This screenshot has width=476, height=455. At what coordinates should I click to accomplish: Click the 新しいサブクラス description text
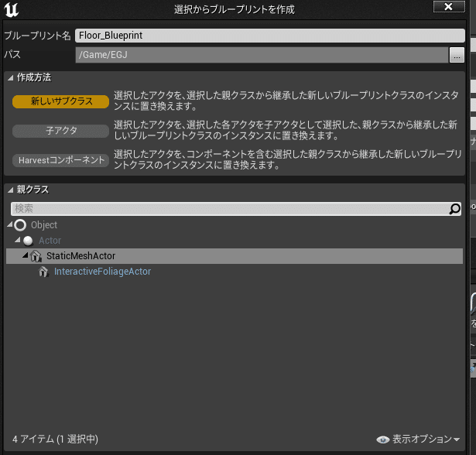tap(286, 101)
